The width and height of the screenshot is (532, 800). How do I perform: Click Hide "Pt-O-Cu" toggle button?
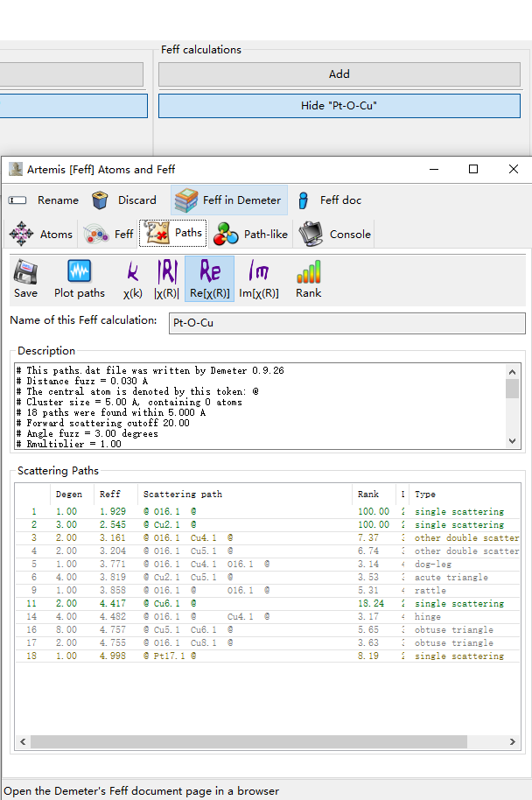[339, 106]
